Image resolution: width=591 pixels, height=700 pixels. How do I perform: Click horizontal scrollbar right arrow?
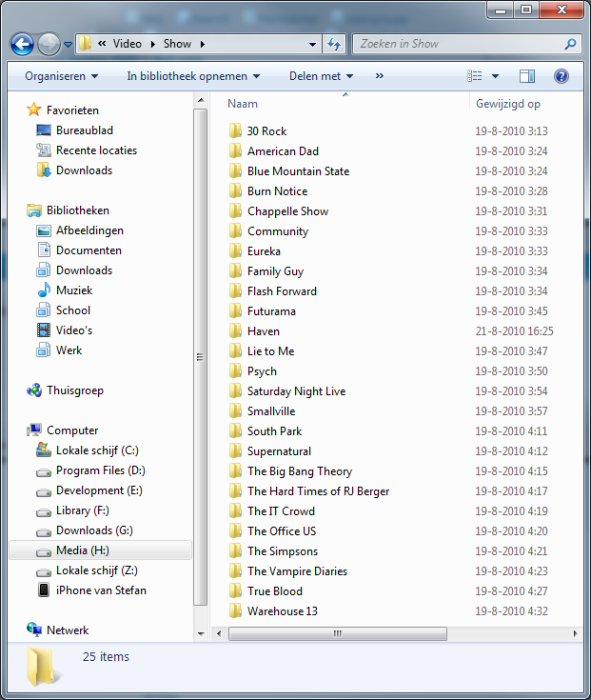pos(575,633)
